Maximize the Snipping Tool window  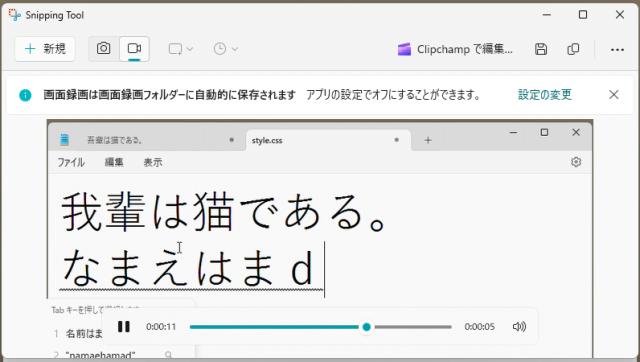583,15
